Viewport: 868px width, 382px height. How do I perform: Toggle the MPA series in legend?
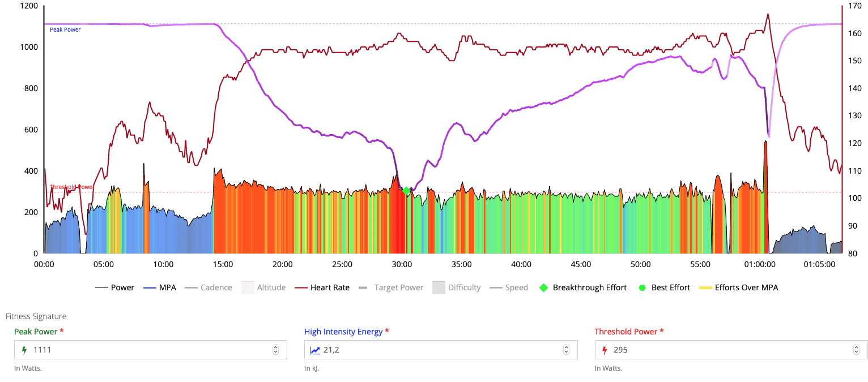[159, 287]
